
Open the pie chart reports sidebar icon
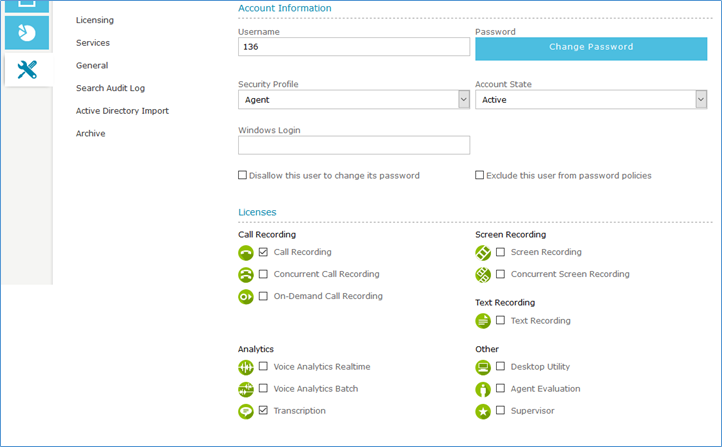[27, 32]
